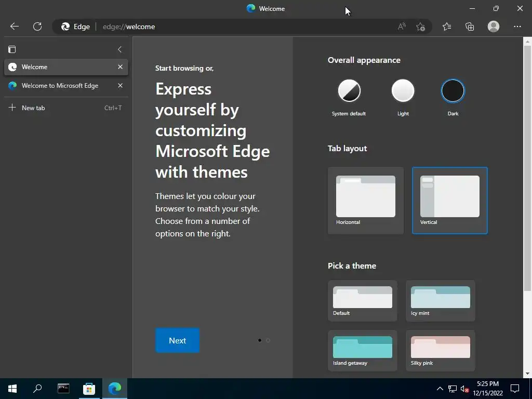Show hidden system tray icons

point(440,389)
